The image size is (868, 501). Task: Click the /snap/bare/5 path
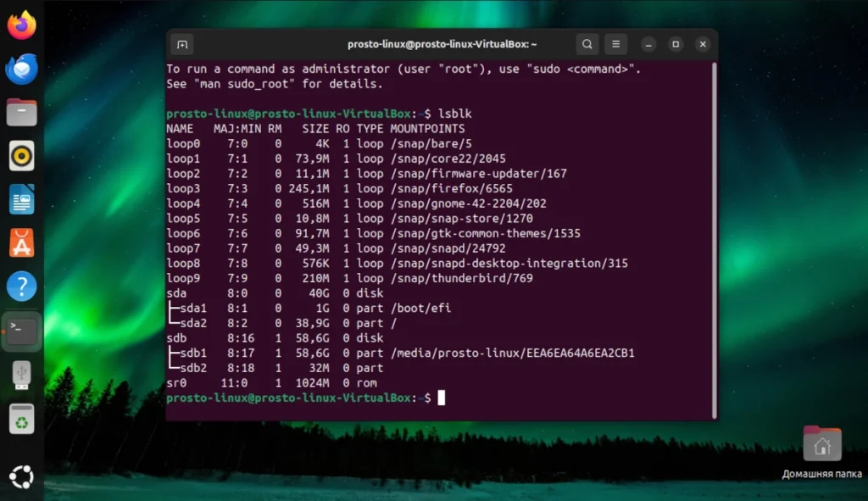(x=431, y=143)
